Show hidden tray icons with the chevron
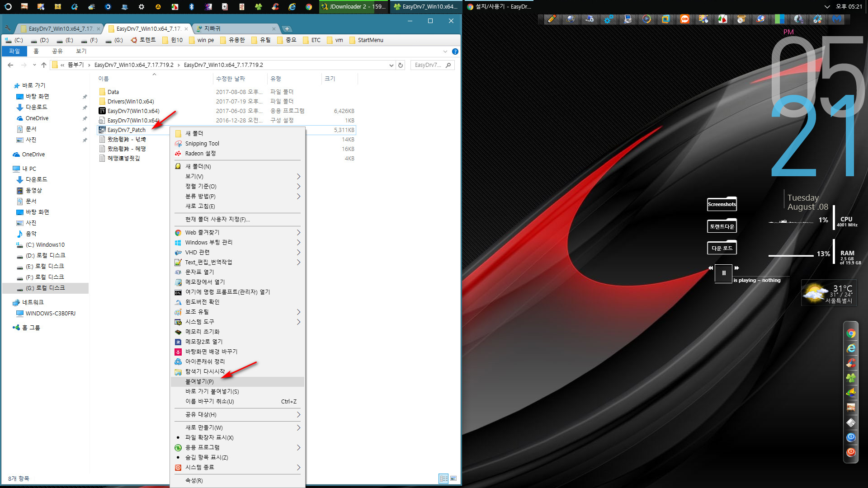 point(827,7)
